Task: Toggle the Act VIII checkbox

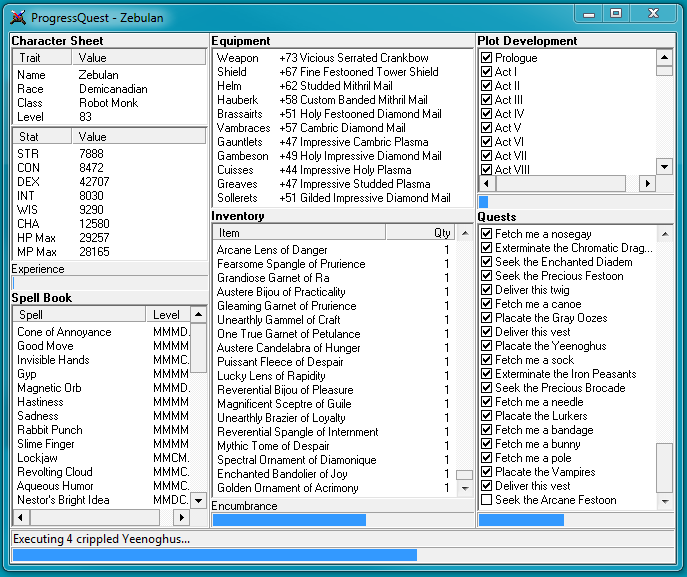Action: pos(486,169)
